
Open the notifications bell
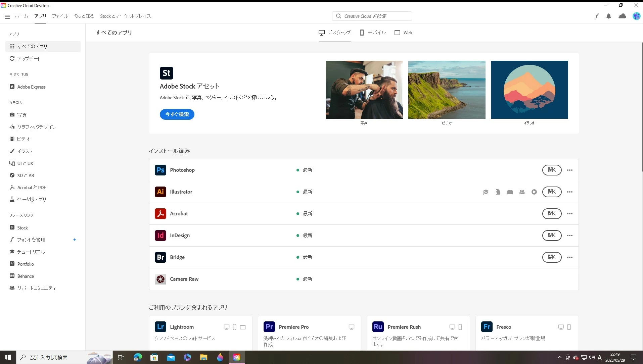609,16
